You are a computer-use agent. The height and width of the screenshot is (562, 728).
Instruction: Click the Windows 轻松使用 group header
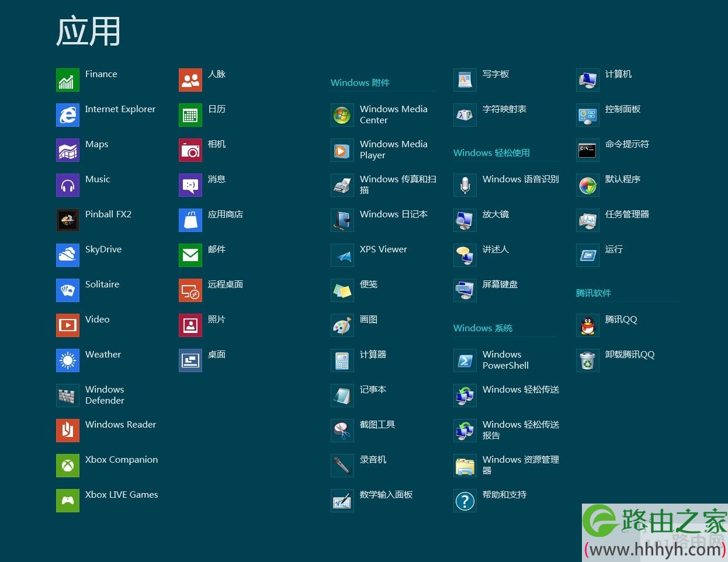click(491, 153)
